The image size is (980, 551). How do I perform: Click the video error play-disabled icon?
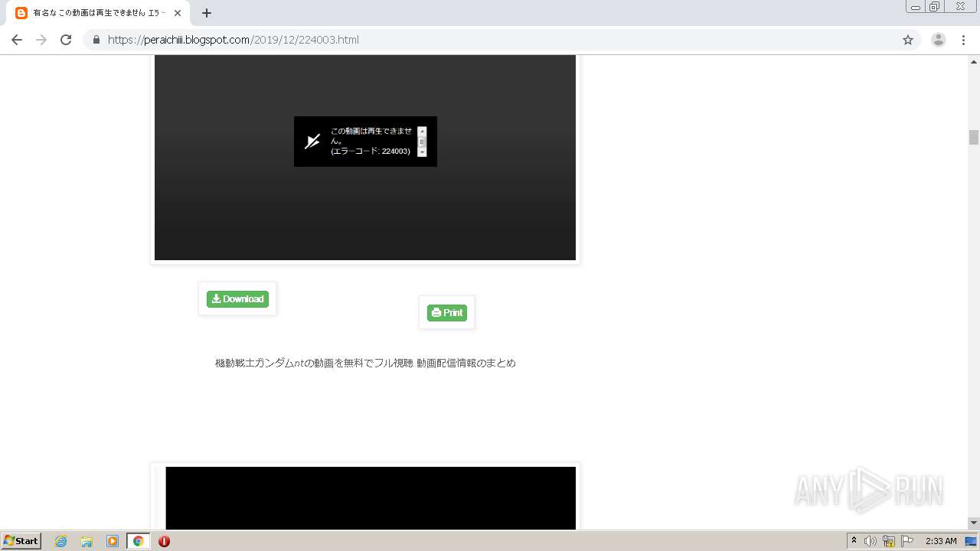click(x=312, y=142)
